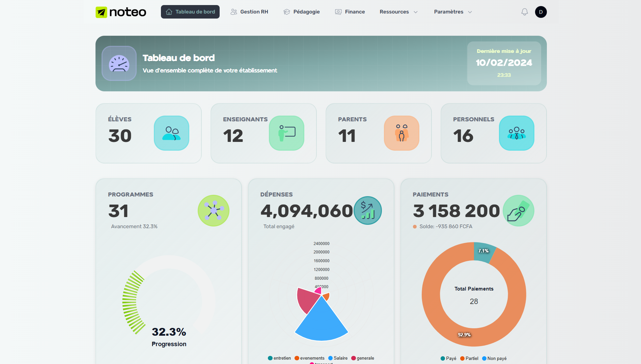641x364 pixels.
Task: Toggle the entretien legend item
Action: coord(279,358)
